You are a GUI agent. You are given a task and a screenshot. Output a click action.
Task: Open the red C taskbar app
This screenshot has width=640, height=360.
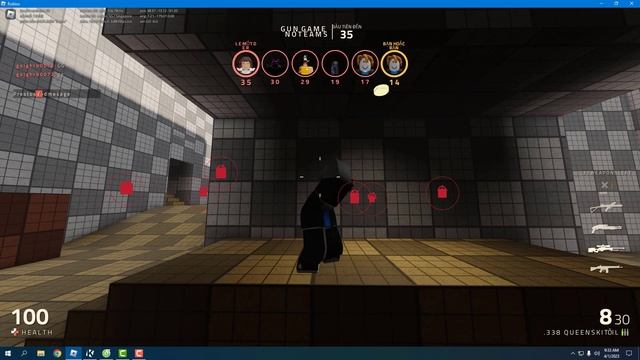[x=139, y=353]
